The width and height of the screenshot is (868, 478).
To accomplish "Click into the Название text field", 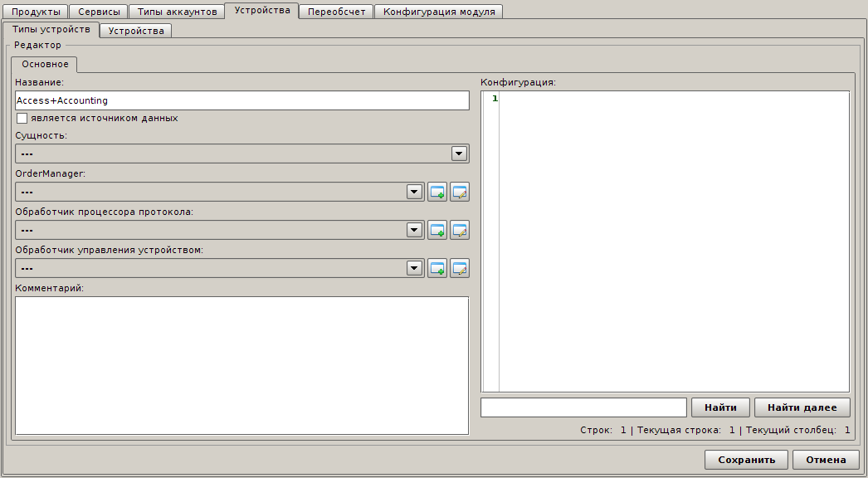I will coord(242,100).
